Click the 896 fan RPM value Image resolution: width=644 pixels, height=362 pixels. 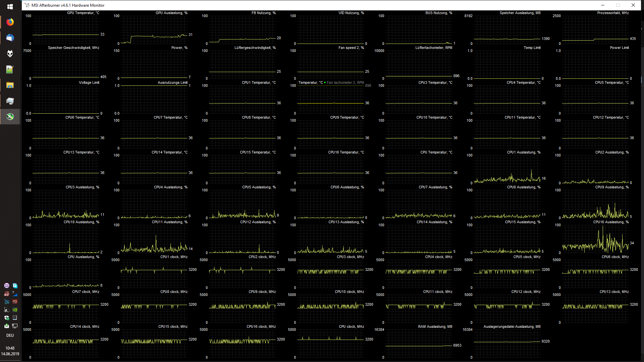(x=456, y=76)
